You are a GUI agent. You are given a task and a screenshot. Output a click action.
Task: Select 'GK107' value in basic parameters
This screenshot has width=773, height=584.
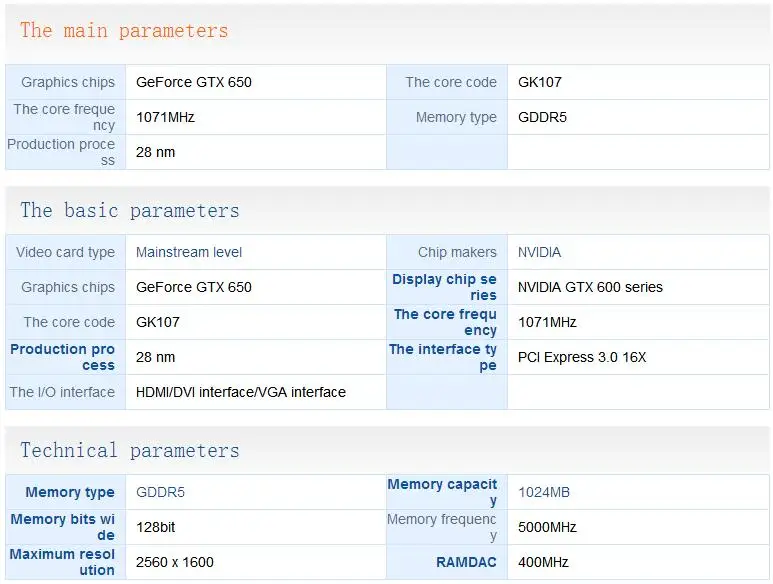click(x=158, y=322)
